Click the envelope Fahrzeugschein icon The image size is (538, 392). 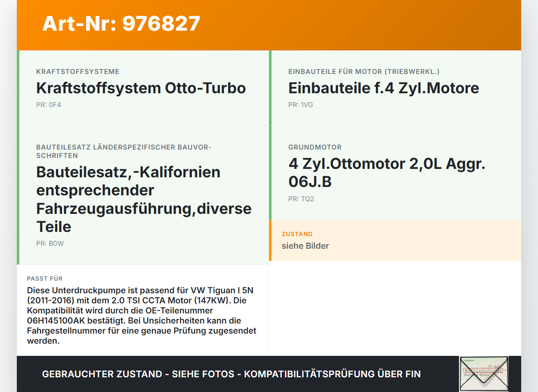click(484, 374)
